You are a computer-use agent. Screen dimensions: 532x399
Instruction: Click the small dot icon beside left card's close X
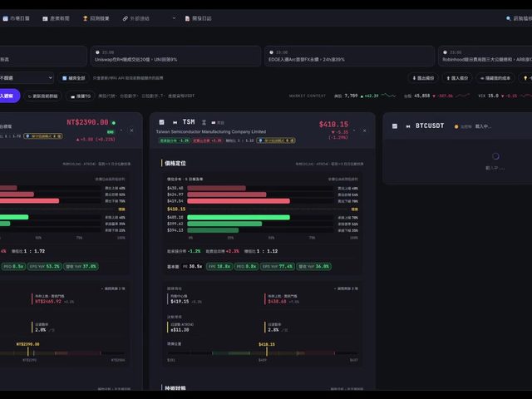[x=122, y=131]
